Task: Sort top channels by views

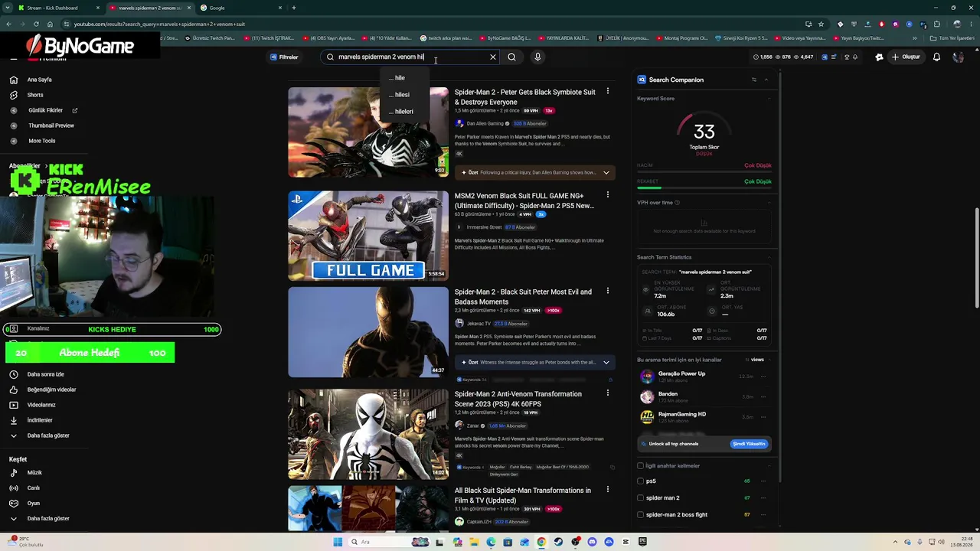Action: click(x=756, y=360)
